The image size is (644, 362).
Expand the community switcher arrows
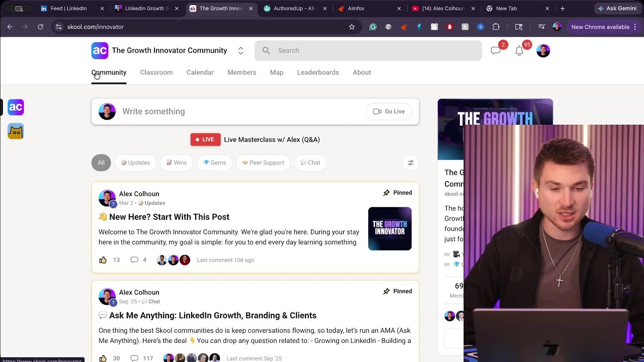(x=240, y=51)
